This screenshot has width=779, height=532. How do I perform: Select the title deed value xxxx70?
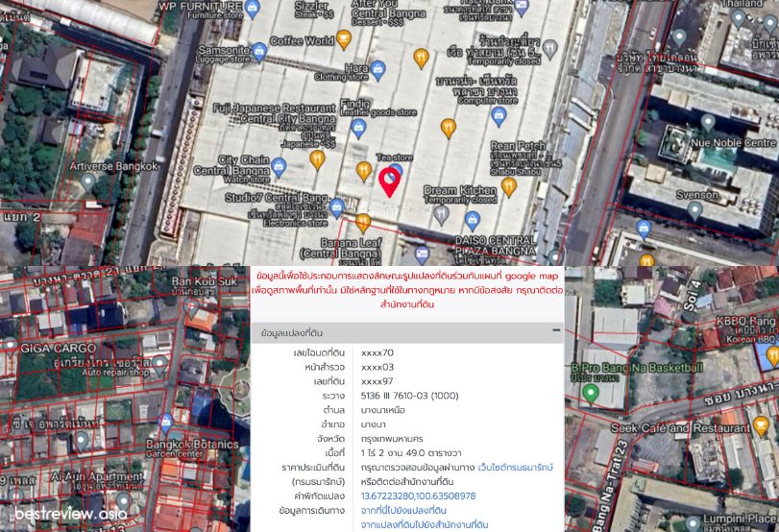pyautogui.click(x=377, y=352)
